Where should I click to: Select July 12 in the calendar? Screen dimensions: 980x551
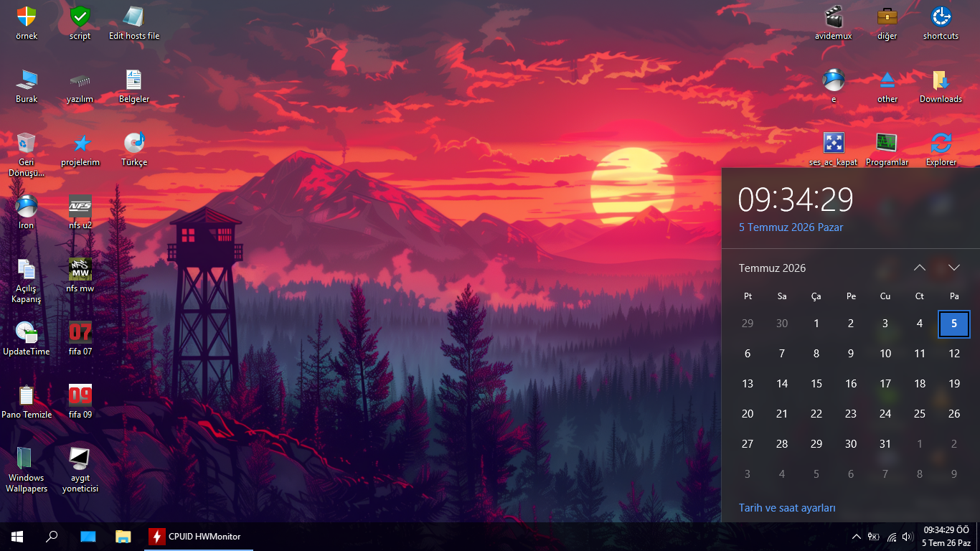[954, 354]
